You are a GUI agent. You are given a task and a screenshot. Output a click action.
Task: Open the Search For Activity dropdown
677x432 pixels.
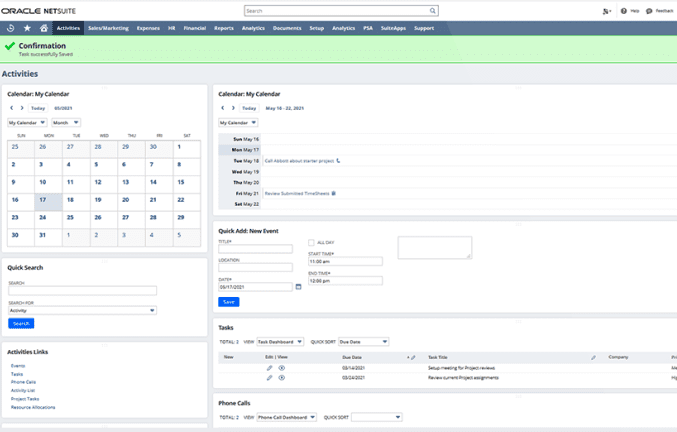[82, 311]
